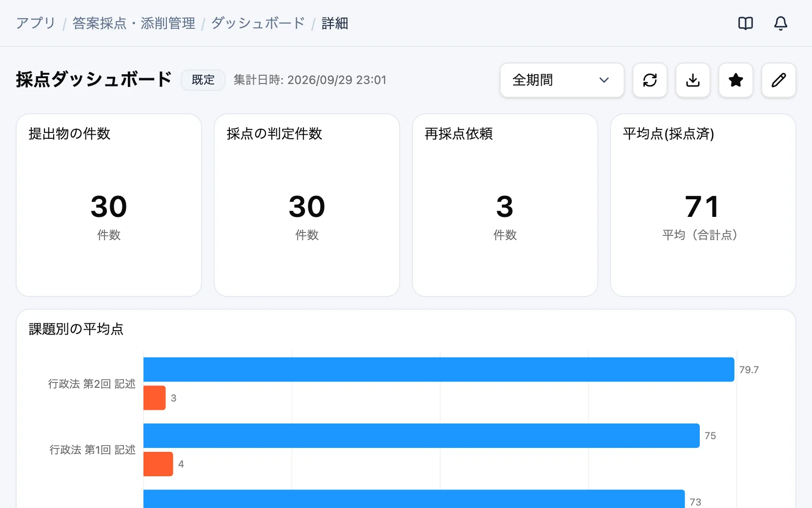Select 行政法 第2回 記述 axis label
This screenshot has width=812, height=508.
pos(92,384)
